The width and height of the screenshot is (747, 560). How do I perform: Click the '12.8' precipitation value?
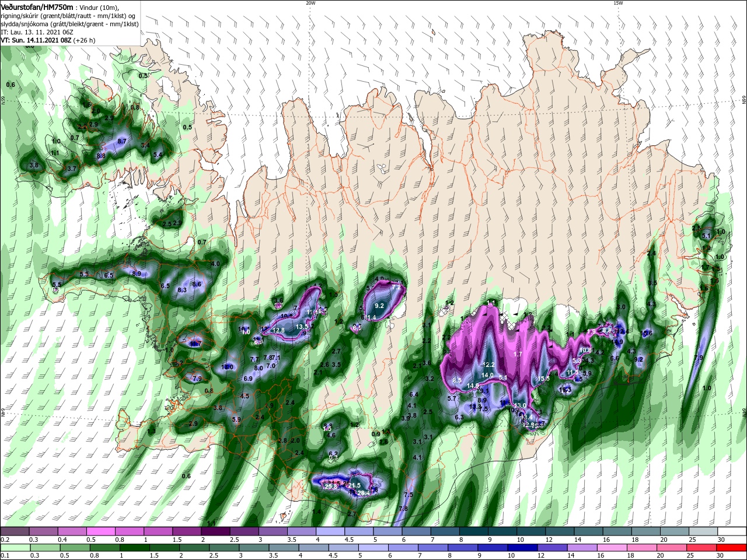[278, 330]
